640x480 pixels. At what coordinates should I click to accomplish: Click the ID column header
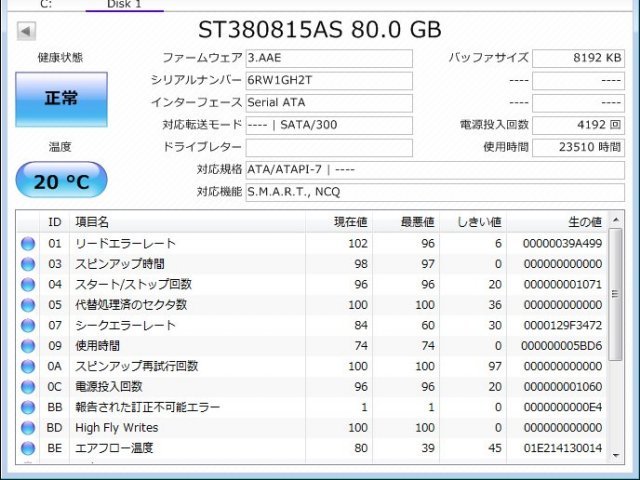click(x=55, y=222)
